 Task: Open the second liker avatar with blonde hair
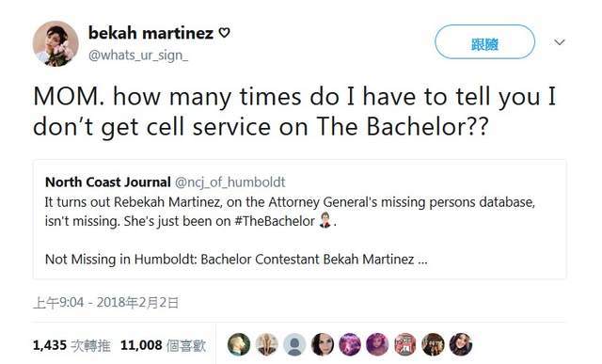tap(266, 344)
